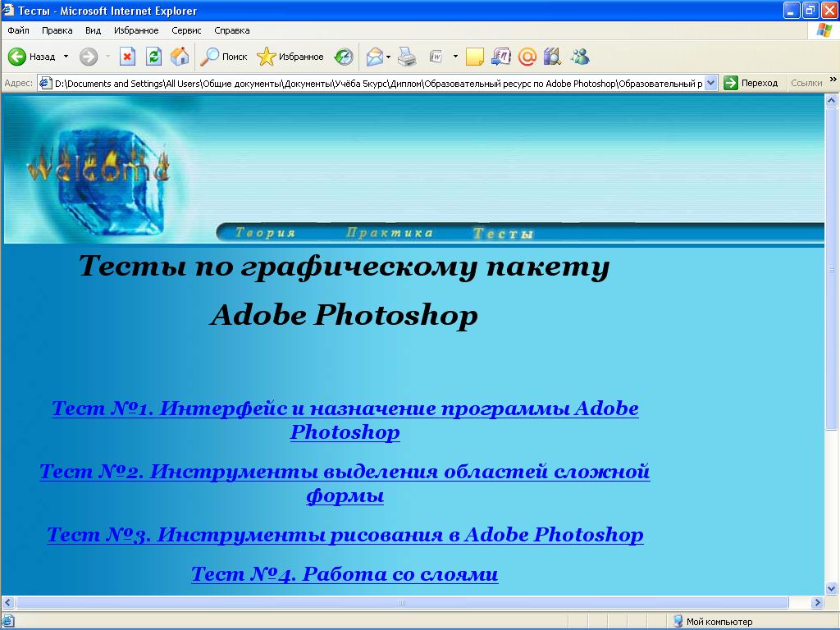The image size is (840, 630).
Task: Open Тест №4 Работа со слоями link
Action: coord(345,573)
